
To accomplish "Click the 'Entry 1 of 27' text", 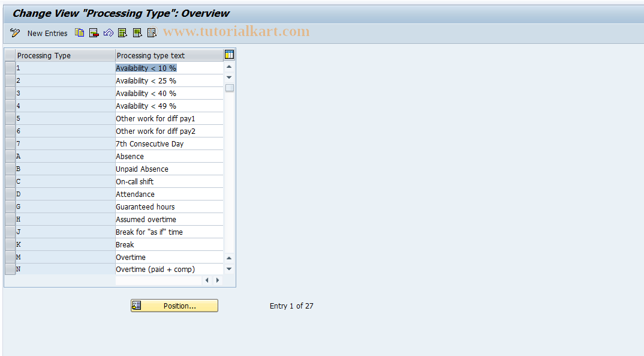I will 291,306.
